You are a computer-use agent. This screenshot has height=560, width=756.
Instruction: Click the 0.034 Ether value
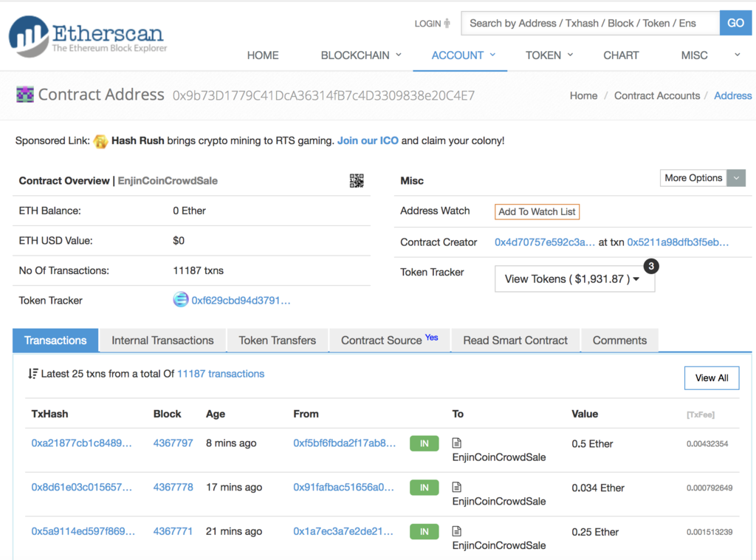pos(598,488)
